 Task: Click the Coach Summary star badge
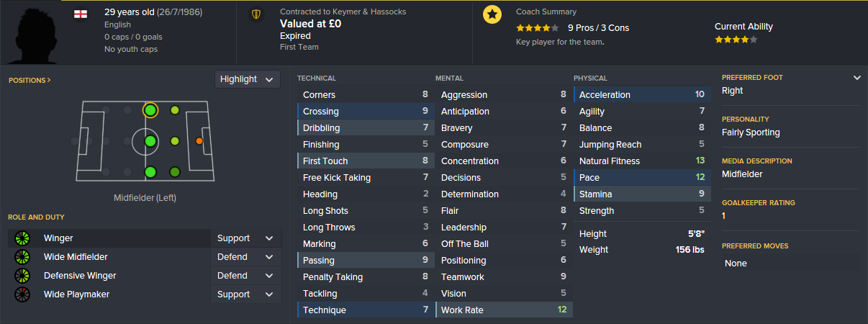(x=492, y=14)
